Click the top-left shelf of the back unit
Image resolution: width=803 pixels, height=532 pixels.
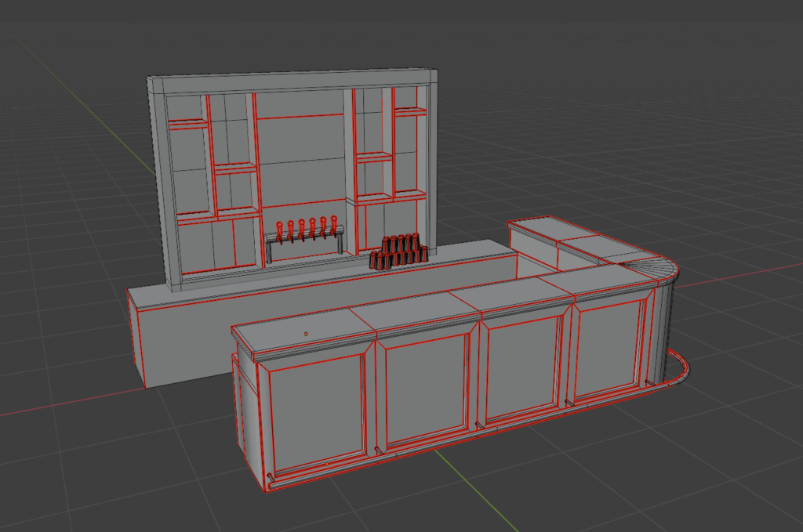pyautogui.click(x=187, y=124)
